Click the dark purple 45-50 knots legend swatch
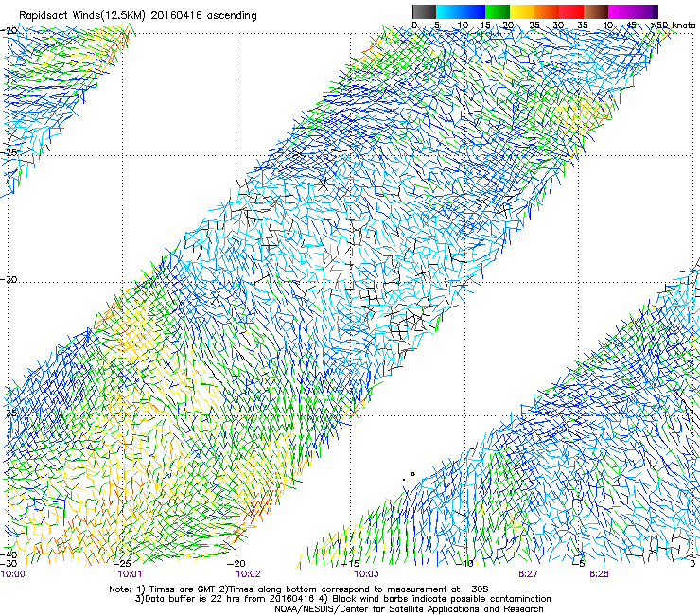Viewport: 700px width, 615px height. (645, 11)
